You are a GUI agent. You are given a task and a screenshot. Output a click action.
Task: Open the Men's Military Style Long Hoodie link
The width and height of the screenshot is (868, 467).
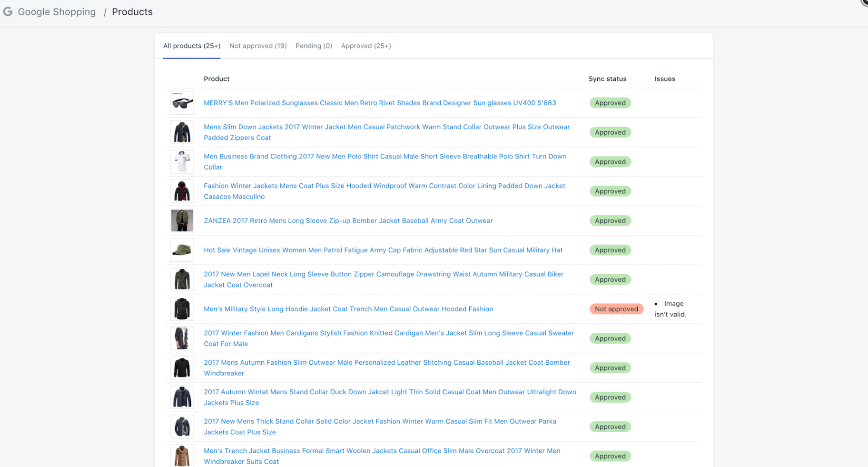tap(348, 309)
